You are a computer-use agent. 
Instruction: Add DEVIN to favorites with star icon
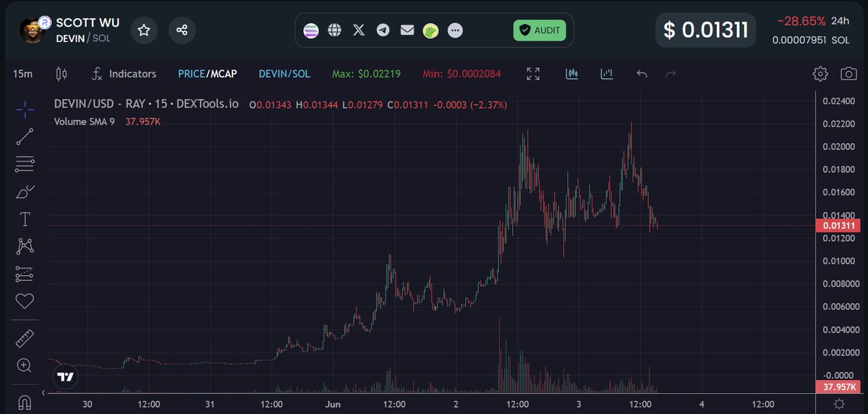click(144, 30)
